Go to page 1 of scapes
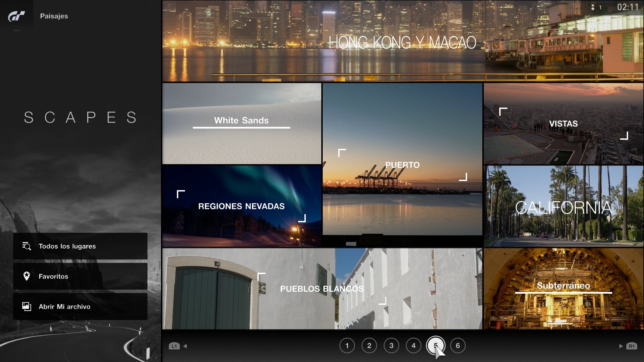The image size is (644, 362). point(347,345)
